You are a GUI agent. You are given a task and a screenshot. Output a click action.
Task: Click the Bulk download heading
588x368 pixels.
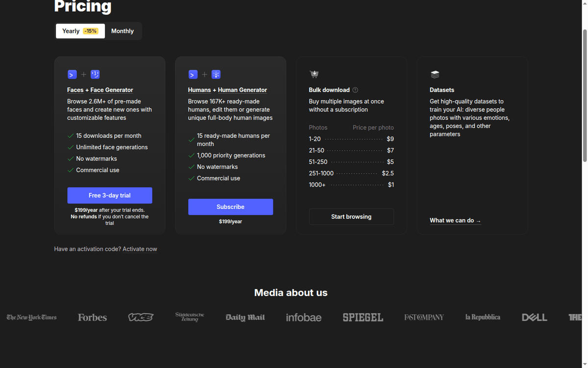329,90
